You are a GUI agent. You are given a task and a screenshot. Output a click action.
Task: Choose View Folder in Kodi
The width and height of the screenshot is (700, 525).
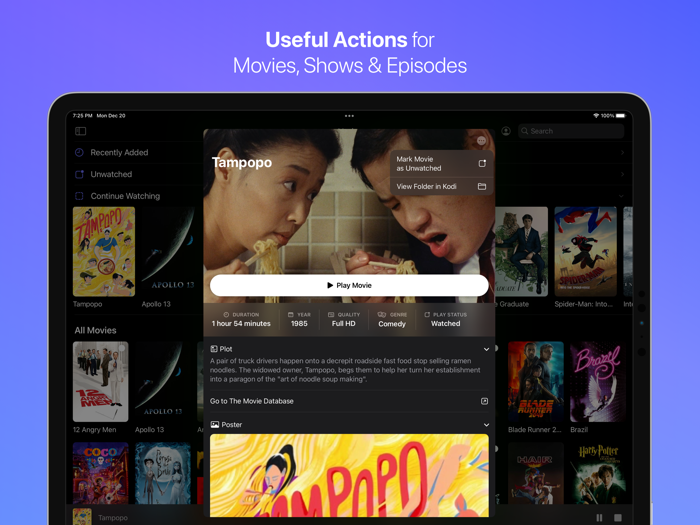pyautogui.click(x=442, y=187)
